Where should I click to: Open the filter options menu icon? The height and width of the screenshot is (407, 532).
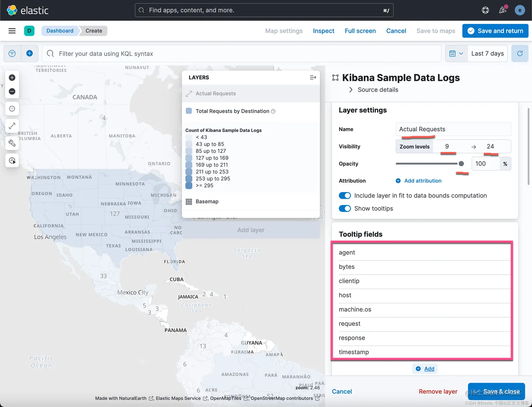[12, 53]
